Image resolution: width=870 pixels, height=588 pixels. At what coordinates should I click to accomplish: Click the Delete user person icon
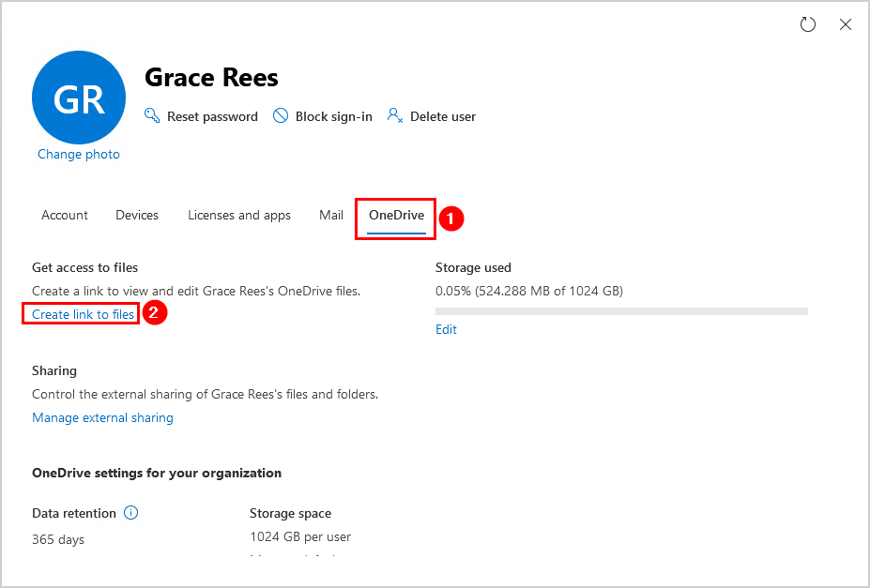pyautogui.click(x=395, y=116)
